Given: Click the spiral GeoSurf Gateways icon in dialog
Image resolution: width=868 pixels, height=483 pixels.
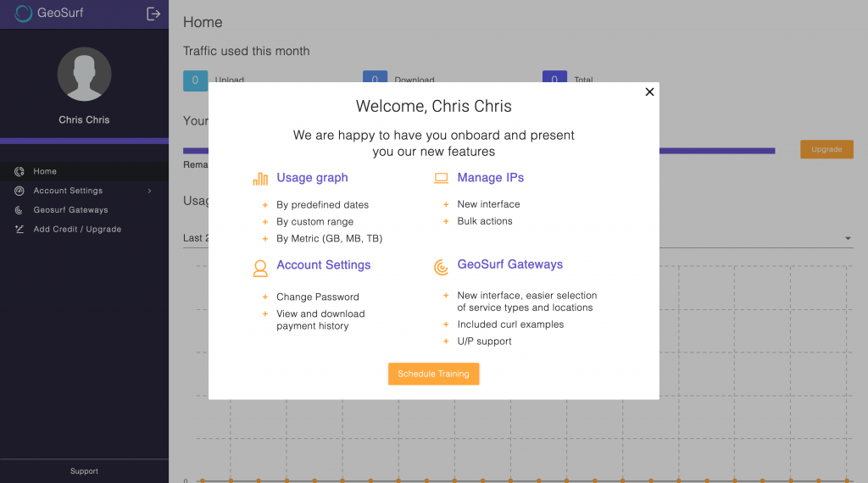Looking at the screenshot, I should [x=441, y=267].
